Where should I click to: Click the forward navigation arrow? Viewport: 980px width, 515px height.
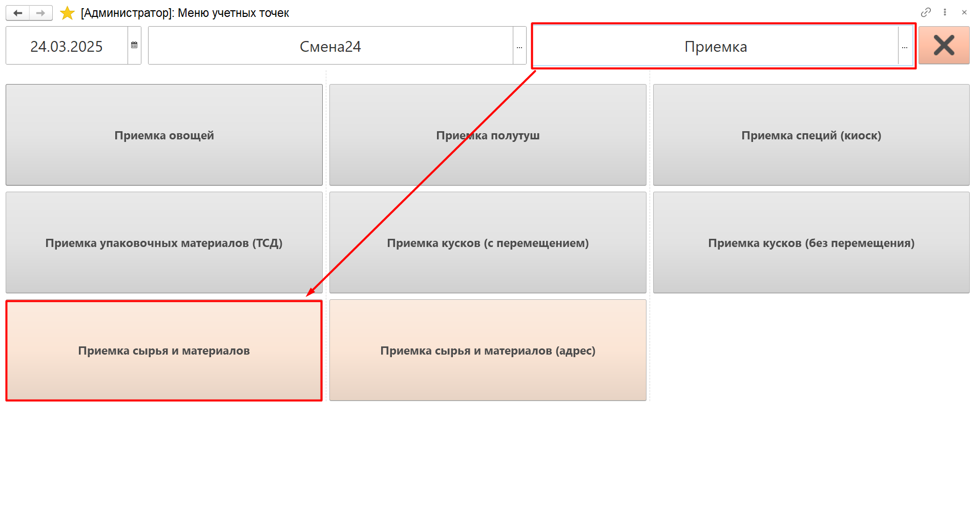[x=41, y=13]
